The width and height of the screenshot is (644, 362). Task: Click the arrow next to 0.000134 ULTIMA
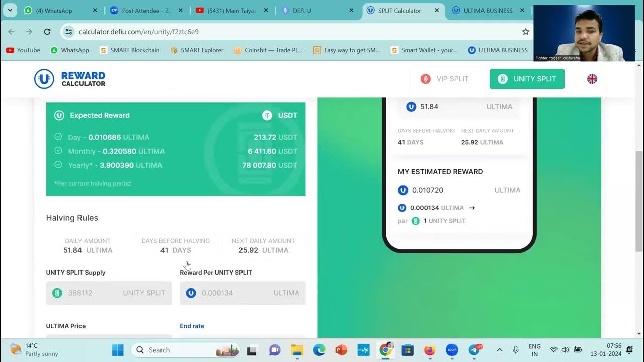472,208
